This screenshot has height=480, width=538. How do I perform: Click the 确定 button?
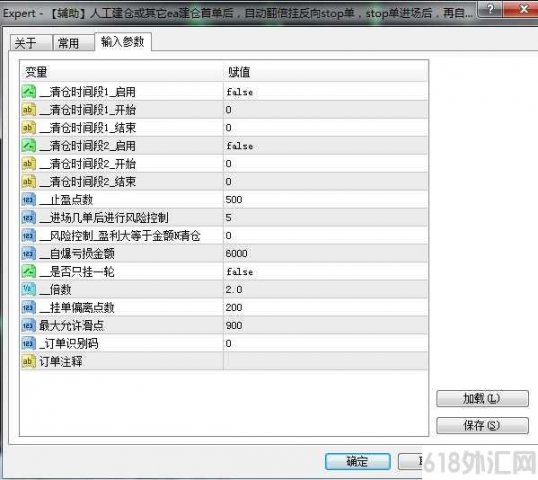[357, 461]
